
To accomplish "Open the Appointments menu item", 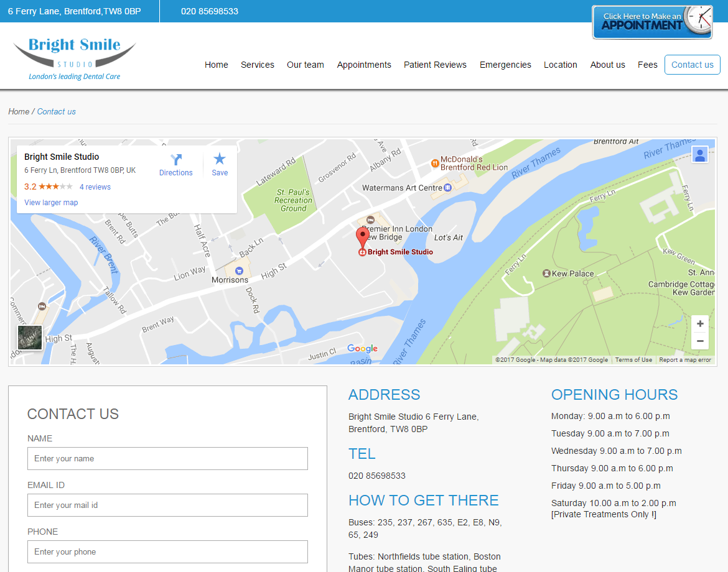I will (x=364, y=65).
